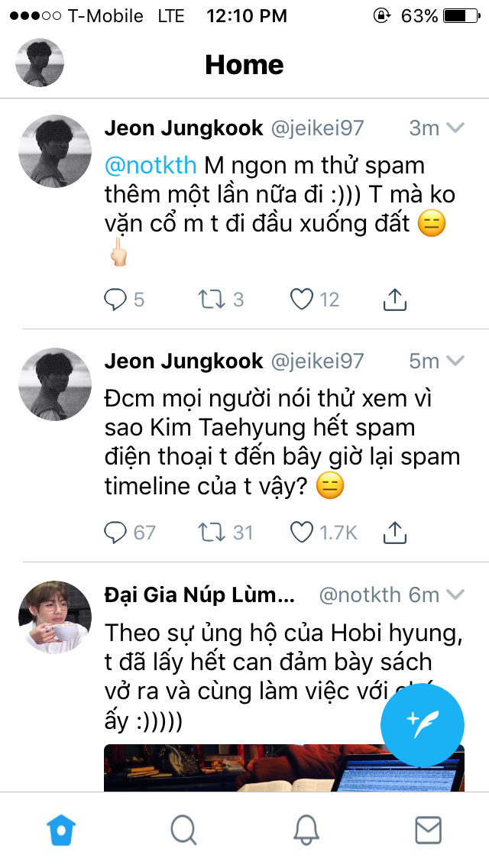Open the Search tab
This screenshot has height=868, width=489.
pos(183,829)
